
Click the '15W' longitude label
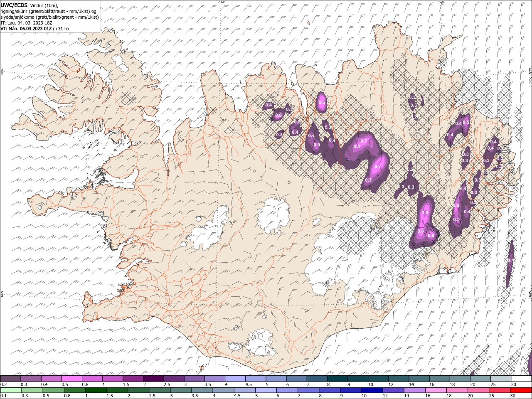click(x=440, y=2)
